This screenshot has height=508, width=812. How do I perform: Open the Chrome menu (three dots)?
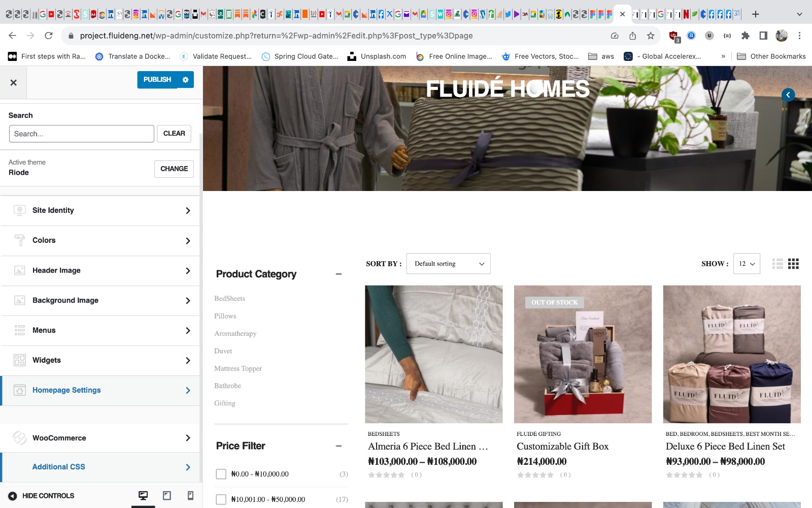pyautogui.click(x=799, y=36)
